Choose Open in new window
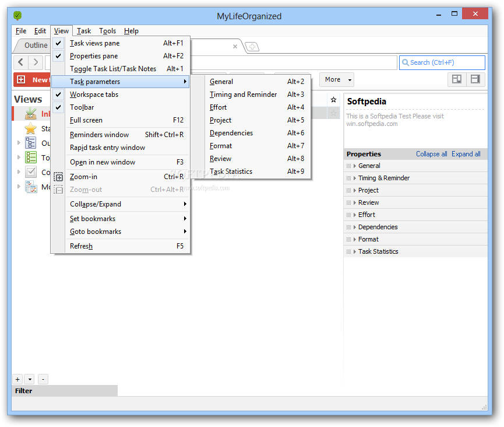 pos(120,162)
